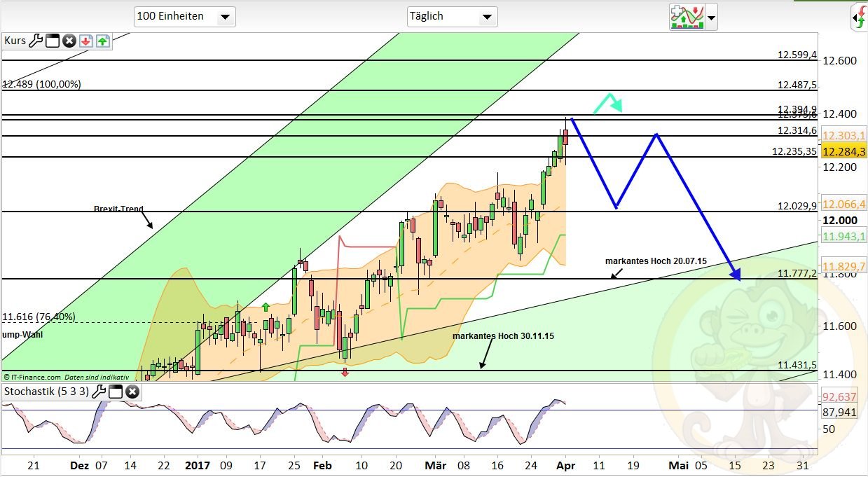Close the Kurs panel
868x477 pixels.
[x=69, y=41]
